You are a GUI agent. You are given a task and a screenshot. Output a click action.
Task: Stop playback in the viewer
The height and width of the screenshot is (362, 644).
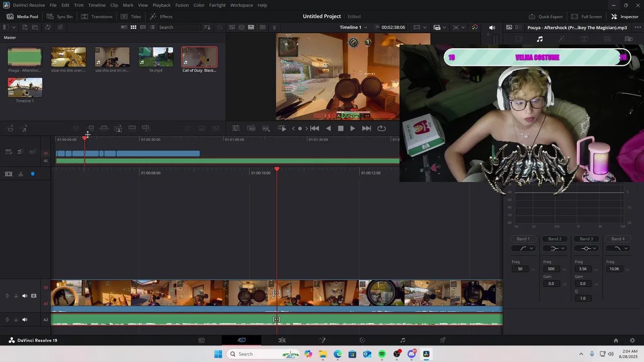(341, 128)
